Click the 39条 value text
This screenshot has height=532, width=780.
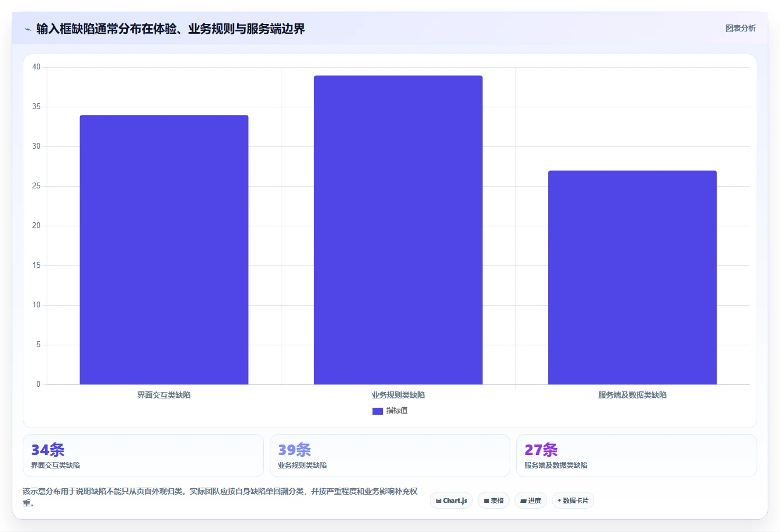[294, 450]
